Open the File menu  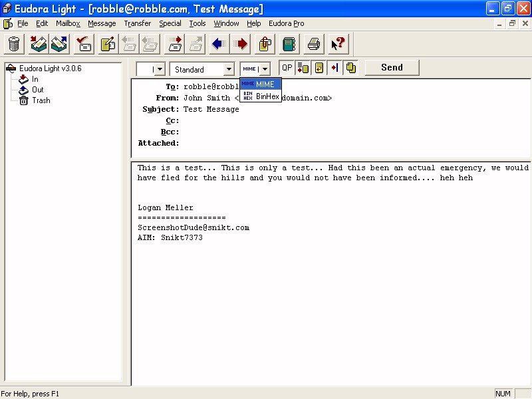pyautogui.click(x=23, y=23)
